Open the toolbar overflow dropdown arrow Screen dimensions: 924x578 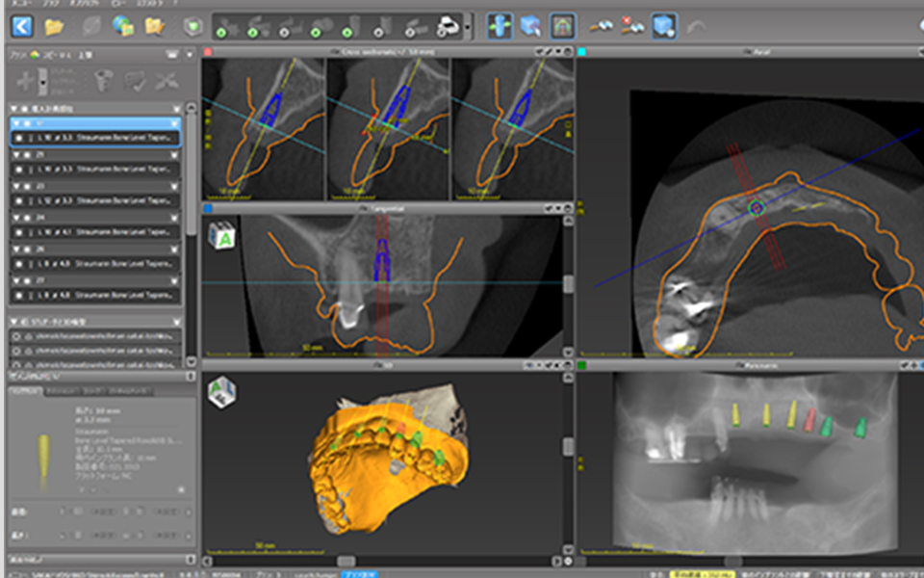(x=468, y=27)
